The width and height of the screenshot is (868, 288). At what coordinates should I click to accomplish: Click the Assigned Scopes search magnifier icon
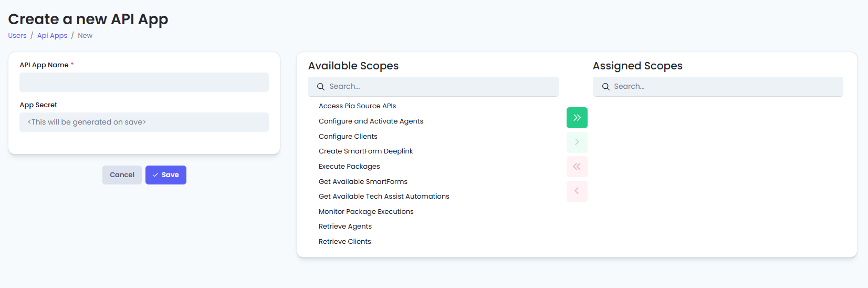pos(605,87)
